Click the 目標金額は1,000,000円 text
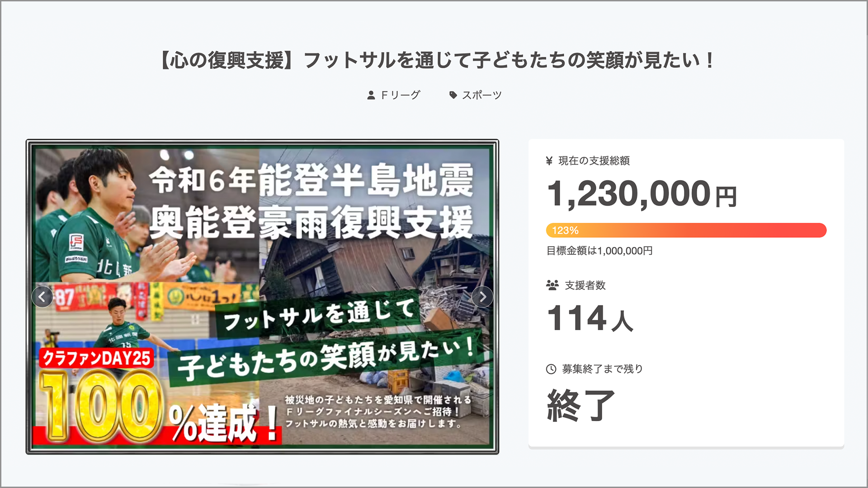 (599, 251)
